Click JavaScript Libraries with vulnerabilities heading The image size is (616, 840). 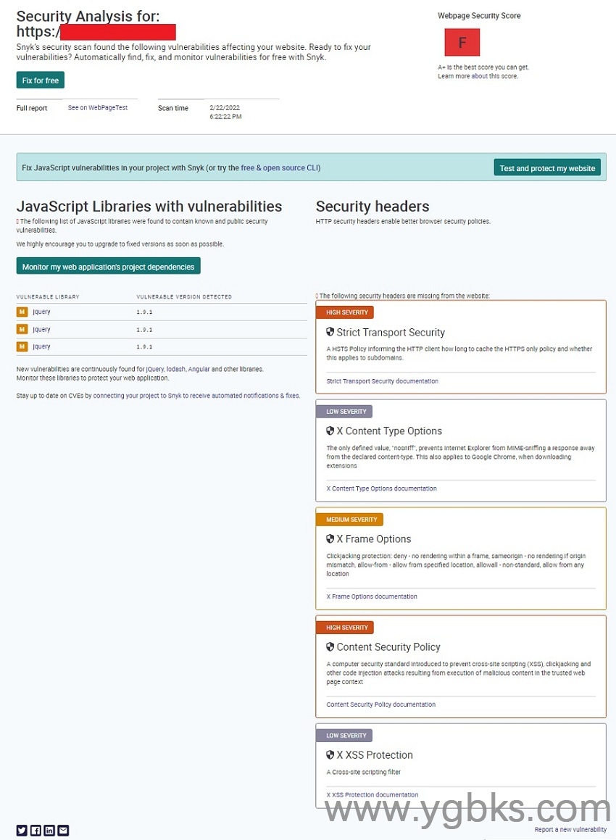pos(149,207)
